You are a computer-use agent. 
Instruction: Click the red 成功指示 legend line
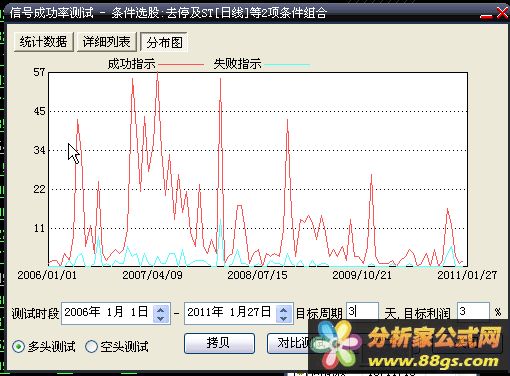[x=180, y=65]
